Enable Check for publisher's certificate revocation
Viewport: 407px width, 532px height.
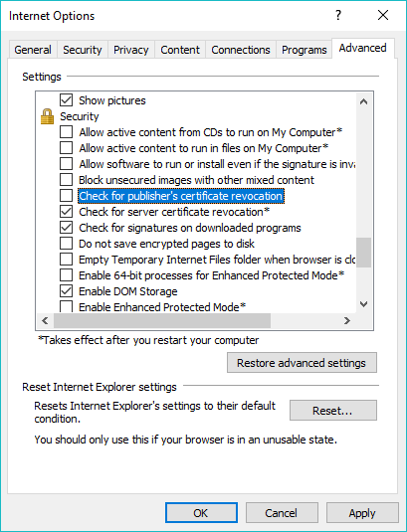pos(67,196)
